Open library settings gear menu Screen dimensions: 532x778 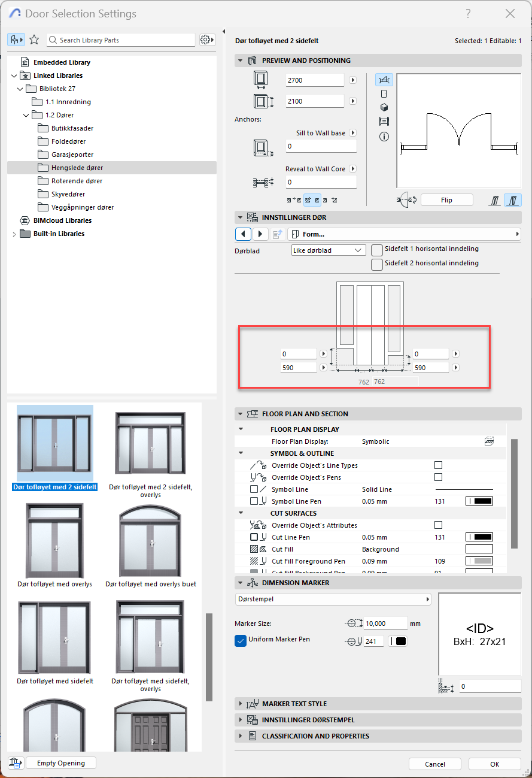(x=206, y=40)
